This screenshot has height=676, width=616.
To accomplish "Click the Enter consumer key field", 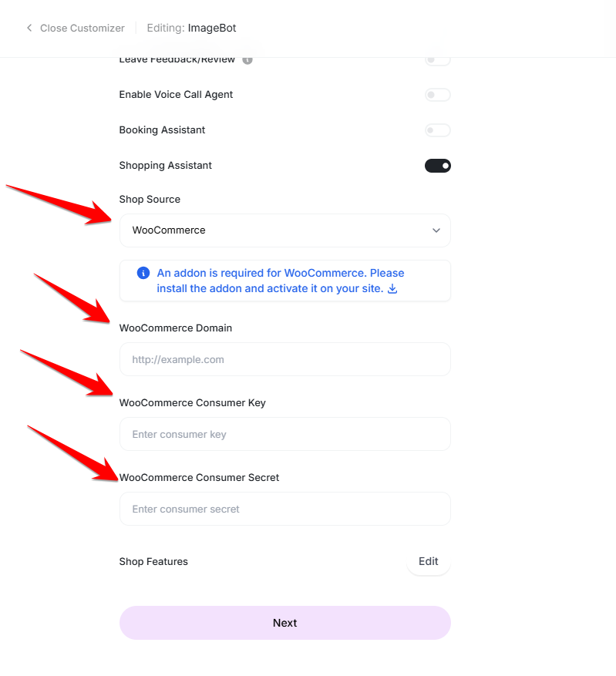I will click(x=284, y=435).
